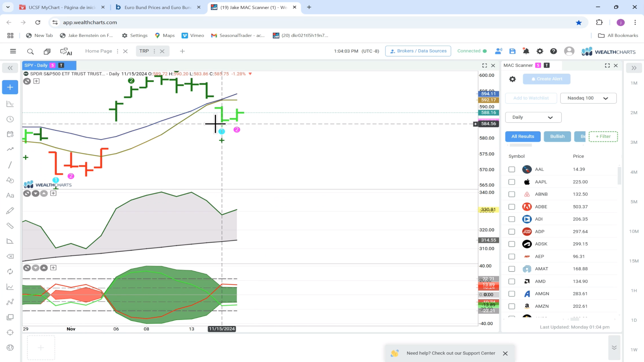Check the AMAT symbol checkbox

pyautogui.click(x=512, y=269)
